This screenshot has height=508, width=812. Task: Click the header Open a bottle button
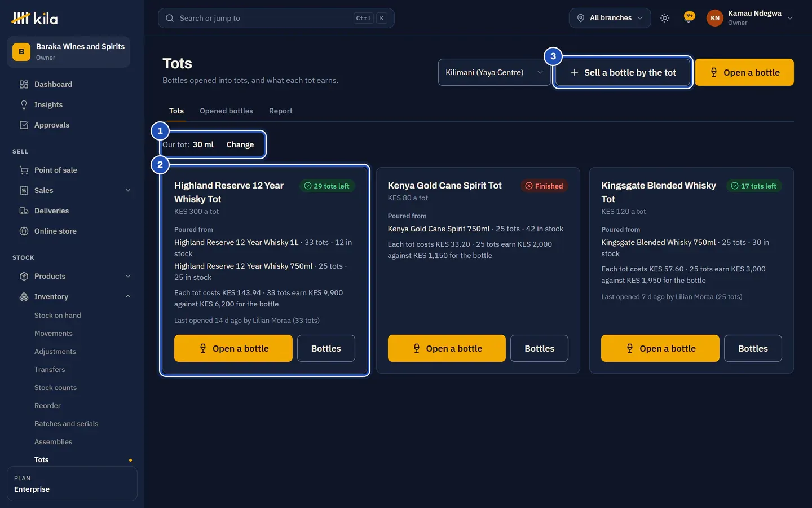click(x=744, y=72)
